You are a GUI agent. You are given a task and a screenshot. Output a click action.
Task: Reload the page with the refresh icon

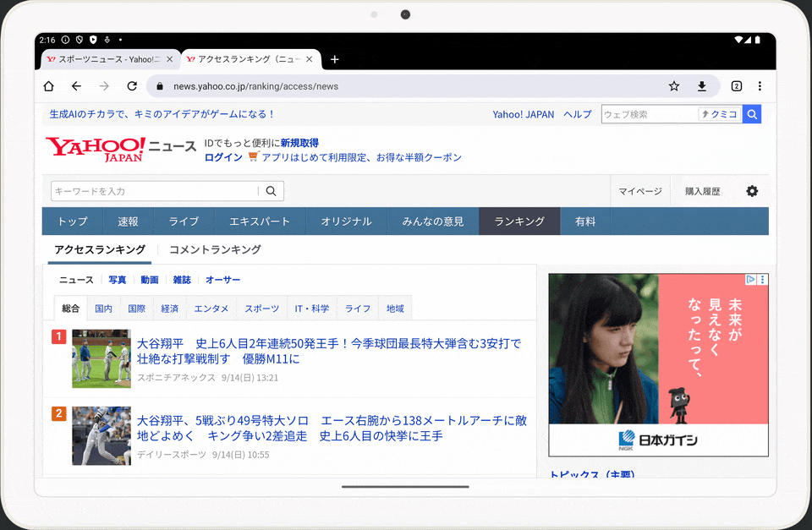pyautogui.click(x=132, y=85)
